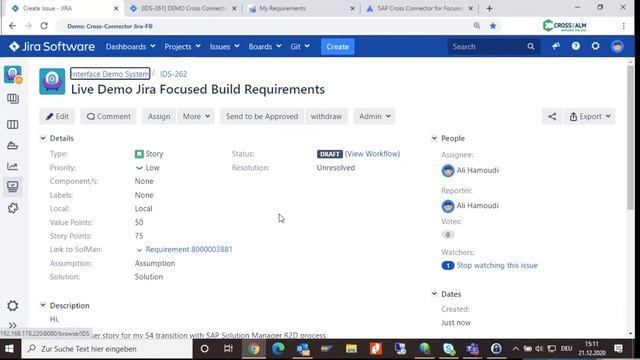The image size is (640, 360).
Task: Open the board columns icon in sidebar
Action: 13,124
